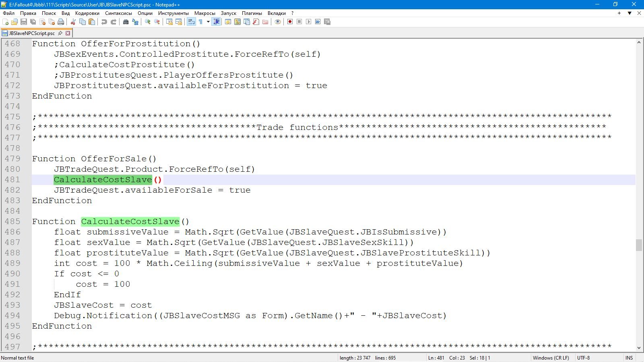Expand the dropdown arrow next to pilcrow

tap(208, 22)
